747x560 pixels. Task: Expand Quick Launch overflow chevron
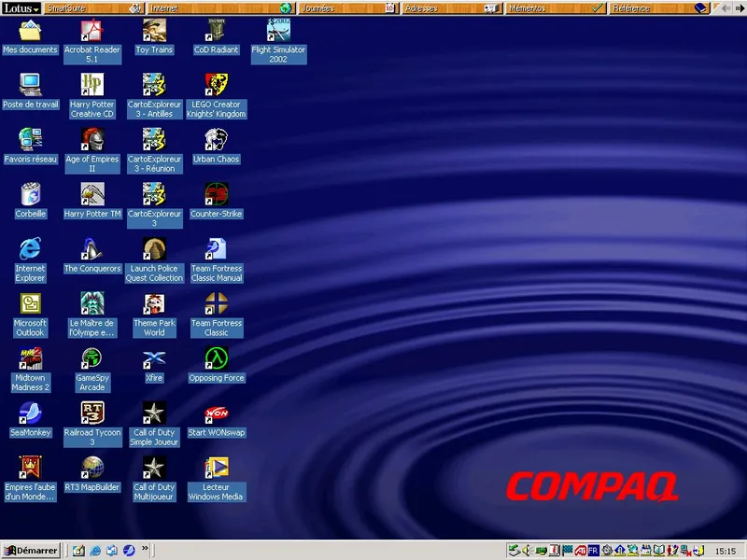145,549
